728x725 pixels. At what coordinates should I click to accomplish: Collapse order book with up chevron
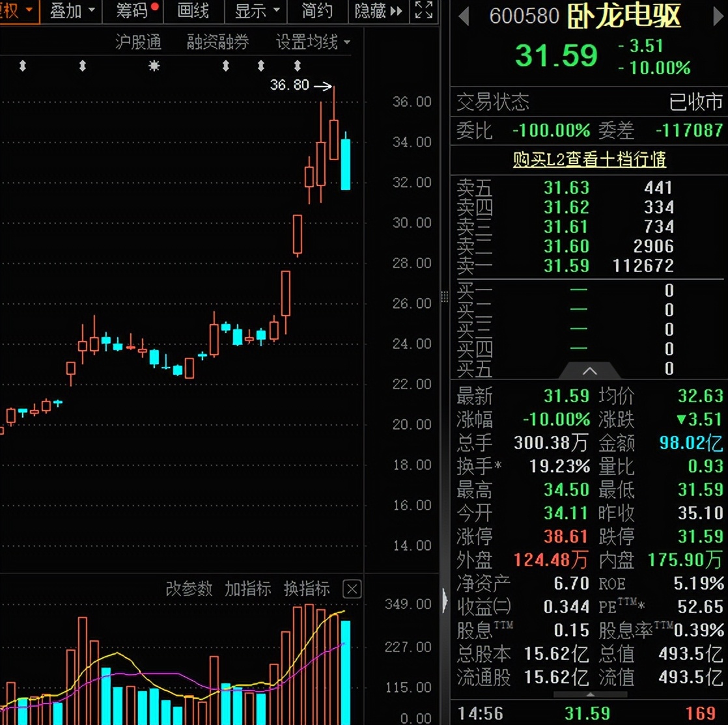pyautogui.click(x=590, y=371)
